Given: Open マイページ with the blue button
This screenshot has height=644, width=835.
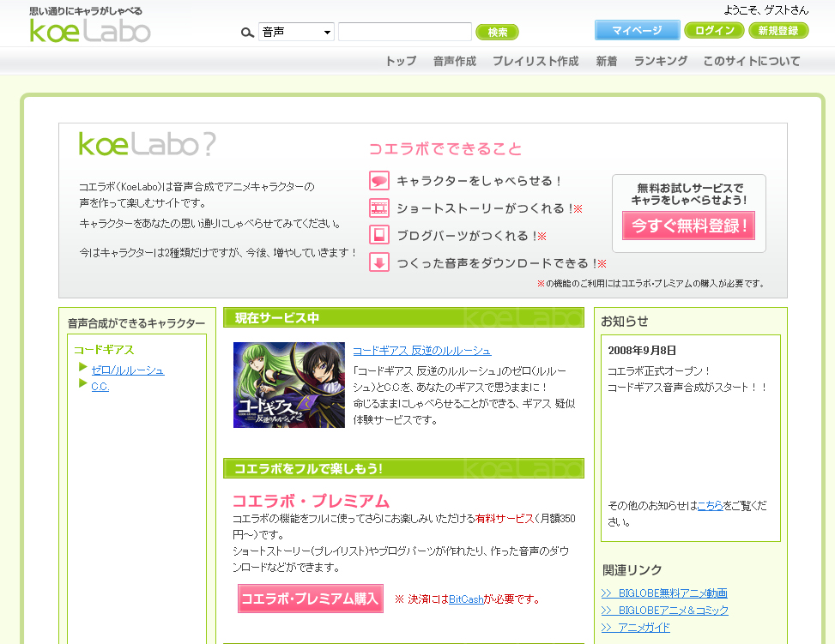Looking at the screenshot, I should click(637, 30).
